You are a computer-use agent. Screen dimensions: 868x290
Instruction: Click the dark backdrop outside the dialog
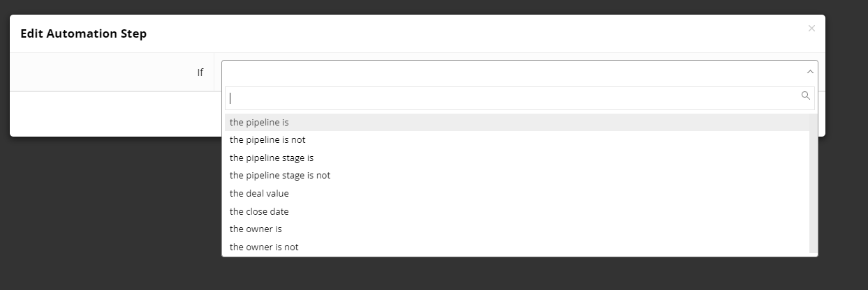click(105, 209)
